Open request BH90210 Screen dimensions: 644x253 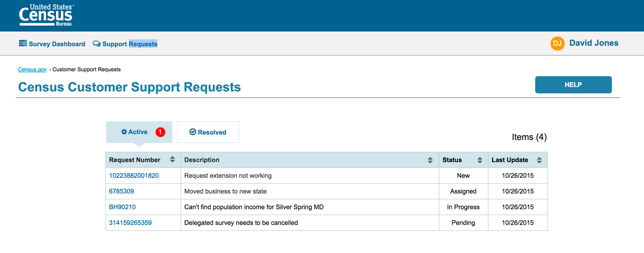pyautogui.click(x=122, y=207)
